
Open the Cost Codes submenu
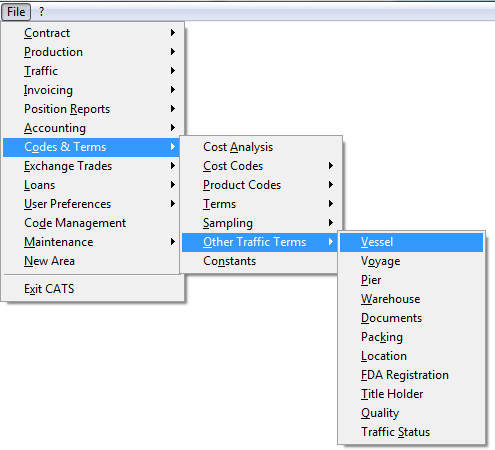261,166
